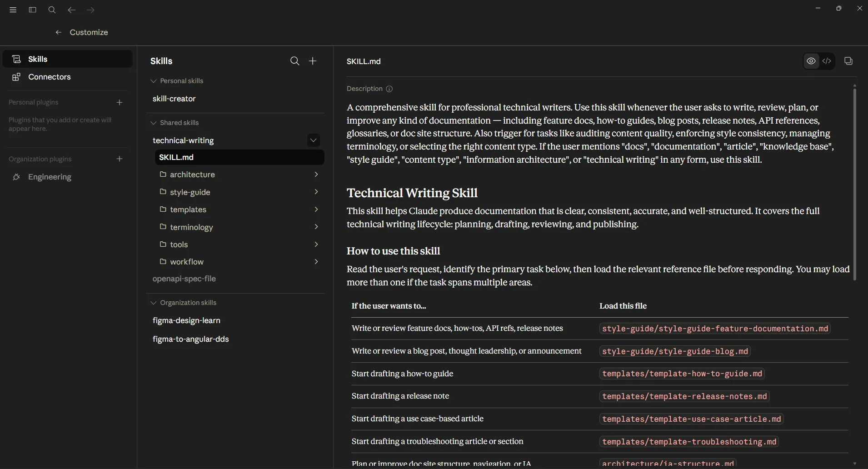Click the workflow folder icon
868x469 pixels.
(163, 261)
